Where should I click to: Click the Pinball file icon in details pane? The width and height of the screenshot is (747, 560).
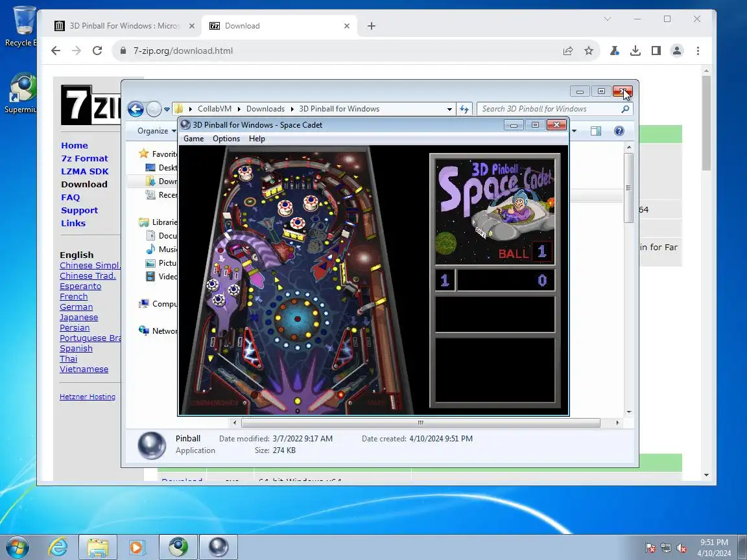[152, 445]
